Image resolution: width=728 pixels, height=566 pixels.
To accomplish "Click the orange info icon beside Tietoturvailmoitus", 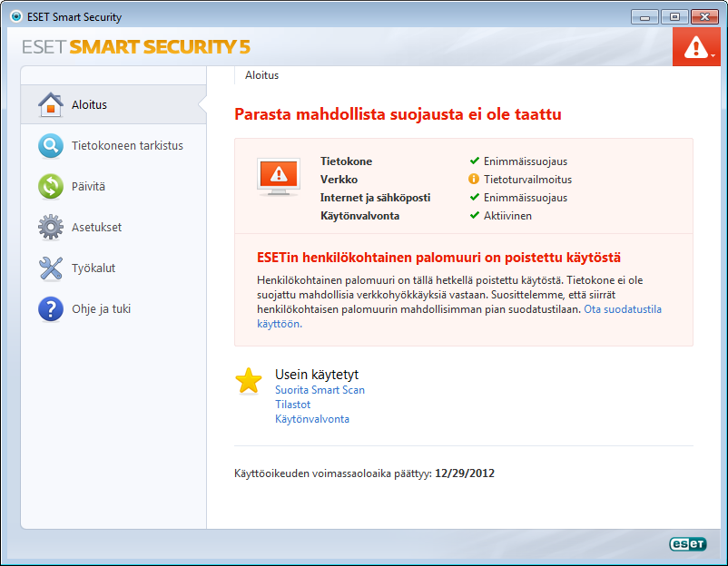I will 474,179.
